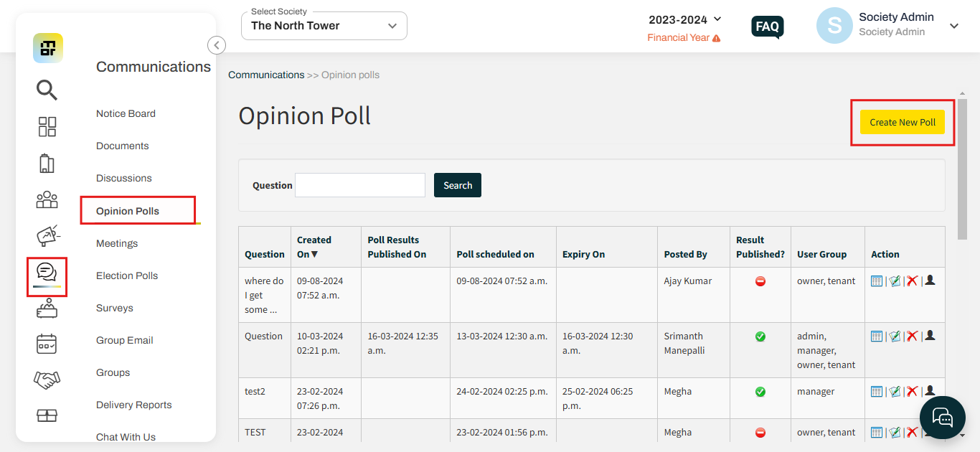Select the dashboard grid icon in sidebar
Viewport: 980px width, 452px height.
[x=47, y=126]
